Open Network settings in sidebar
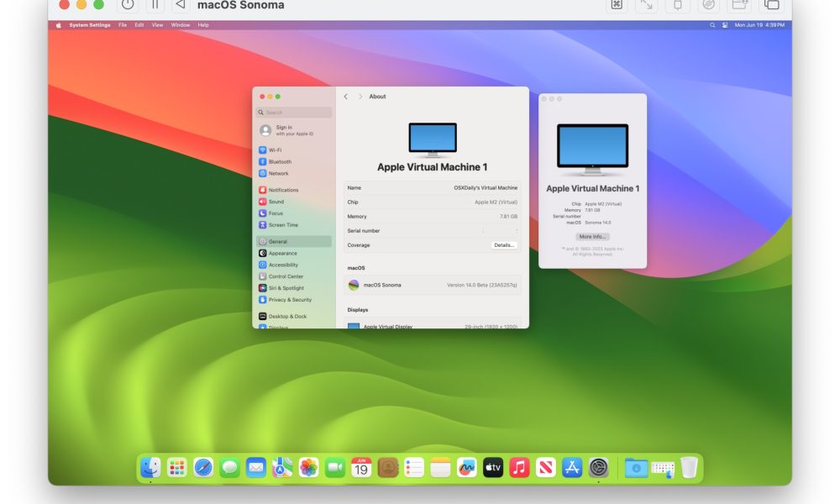840x504 pixels. click(294, 174)
